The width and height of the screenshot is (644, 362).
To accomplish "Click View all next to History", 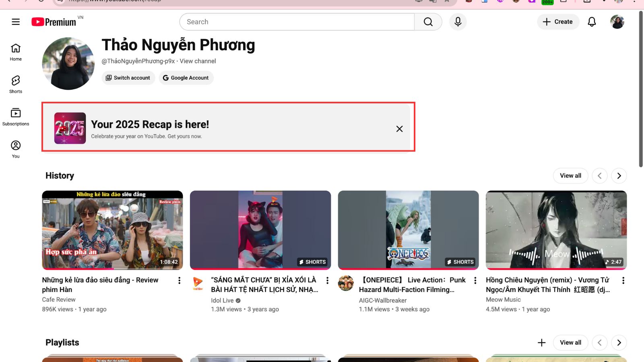I will (x=570, y=175).
